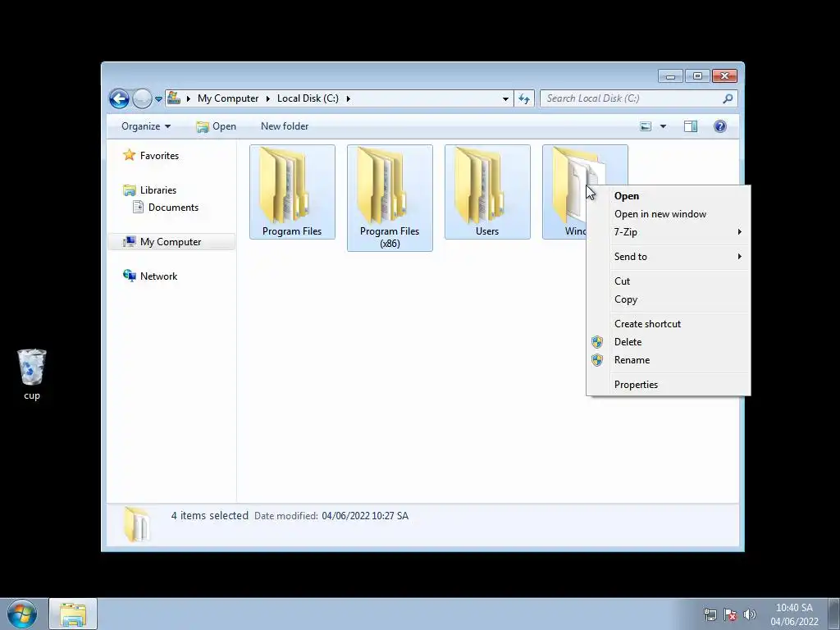
Task: Close the Explorer window
Action: coord(724,76)
